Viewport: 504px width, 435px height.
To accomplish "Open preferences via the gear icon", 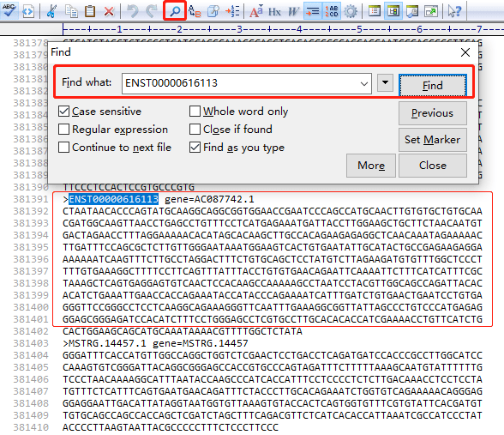I will coord(351,12).
